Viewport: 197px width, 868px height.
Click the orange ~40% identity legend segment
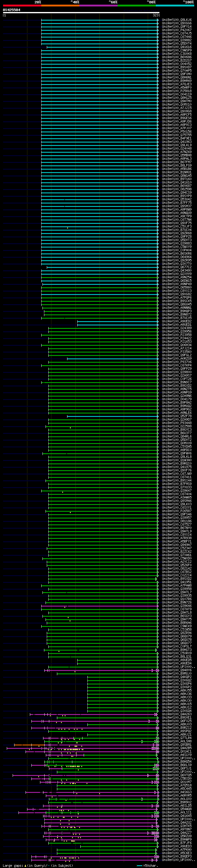(x=60, y=6)
